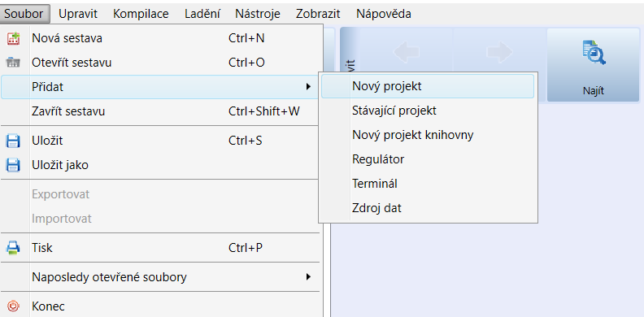Click the Uložit jako disk icon

click(13, 165)
